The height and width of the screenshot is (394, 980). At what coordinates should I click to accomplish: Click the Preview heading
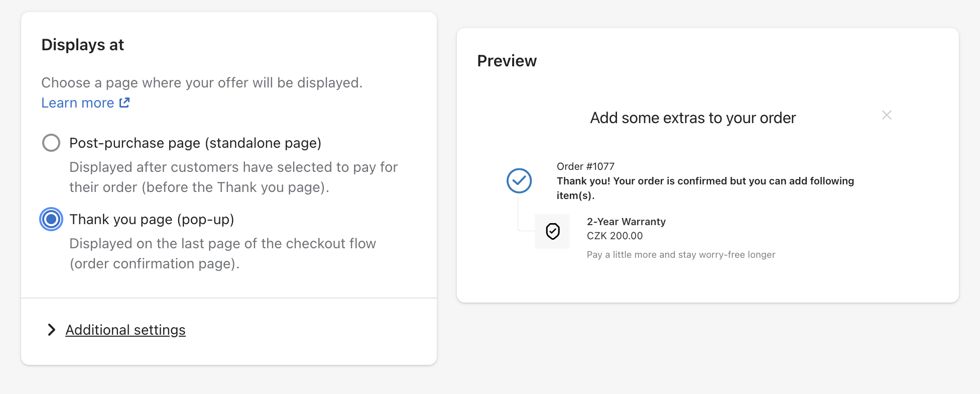507,61
